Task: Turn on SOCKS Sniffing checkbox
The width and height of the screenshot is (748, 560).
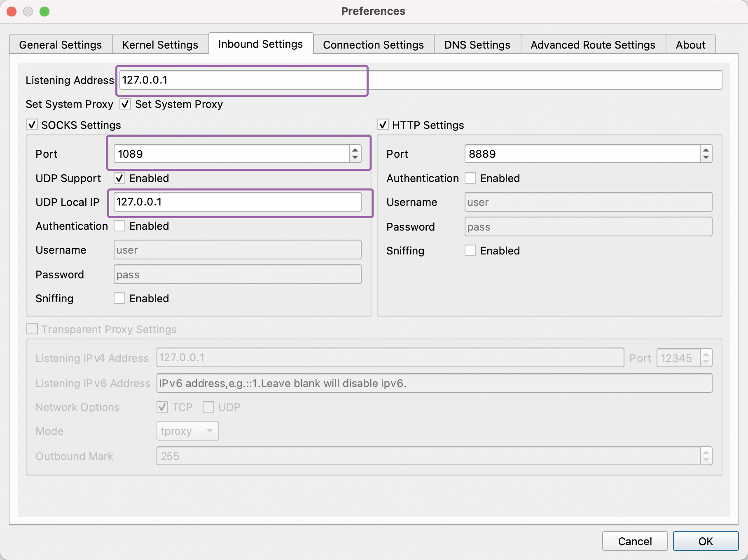Action: [119, 299]
